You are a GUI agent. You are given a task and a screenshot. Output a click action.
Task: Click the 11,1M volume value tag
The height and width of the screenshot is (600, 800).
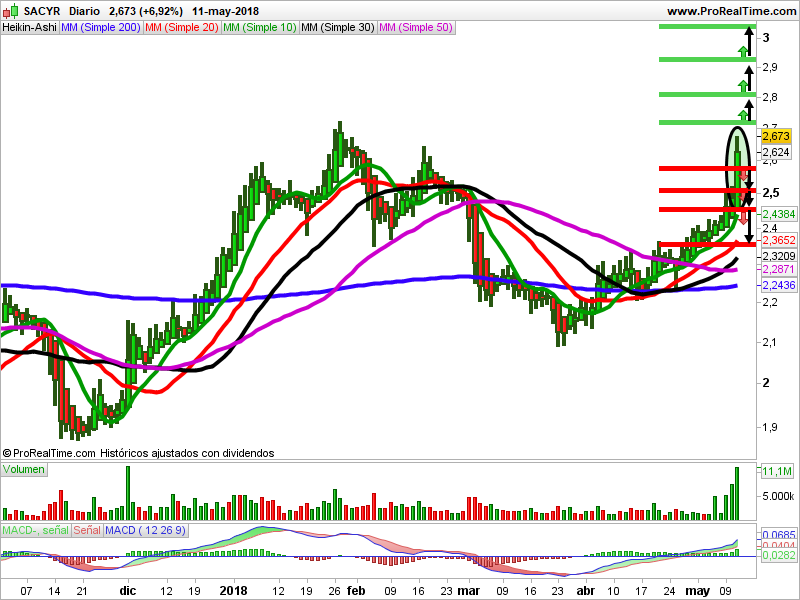coord(775,471)
